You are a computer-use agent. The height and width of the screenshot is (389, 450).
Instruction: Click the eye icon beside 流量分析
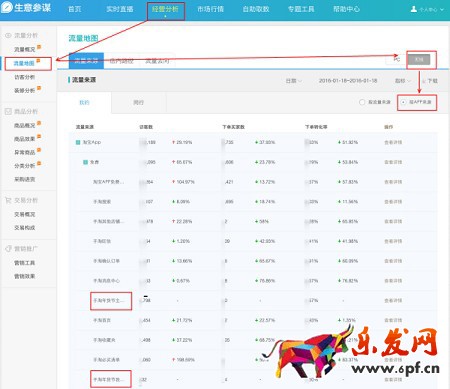click(x=8, y=35)
